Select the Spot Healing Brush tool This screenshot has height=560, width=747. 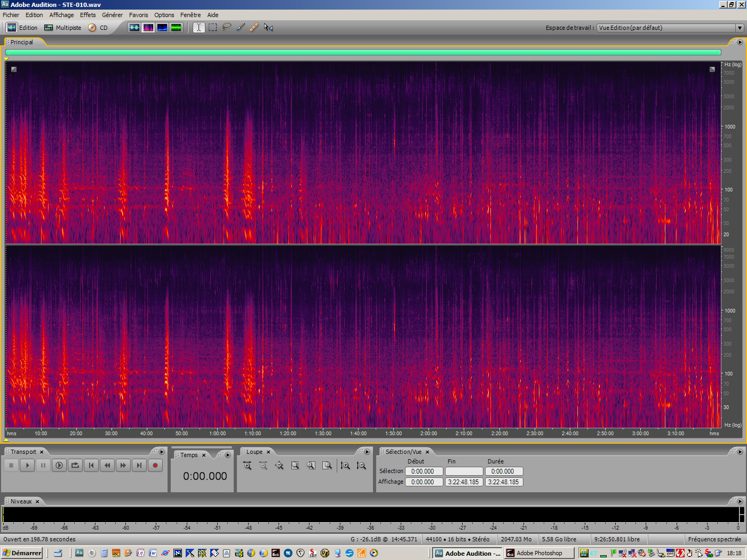[253, 27]
